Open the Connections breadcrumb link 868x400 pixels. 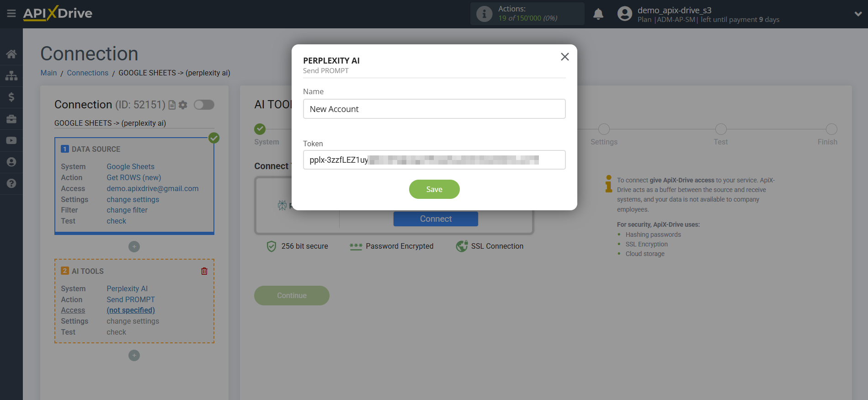coord(88,73)
